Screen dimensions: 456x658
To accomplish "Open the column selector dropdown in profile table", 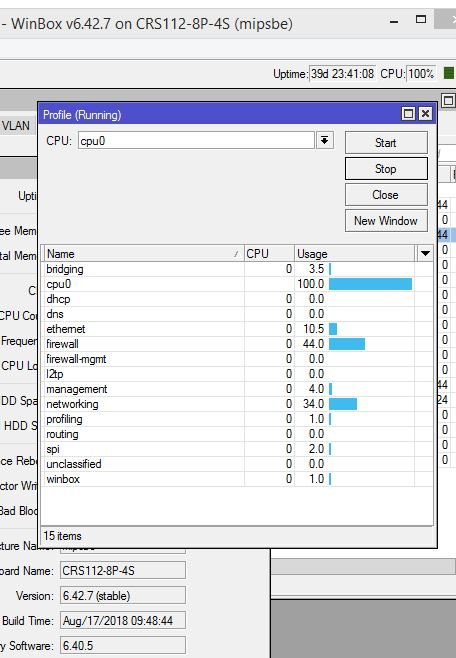I will click(425, 253).
